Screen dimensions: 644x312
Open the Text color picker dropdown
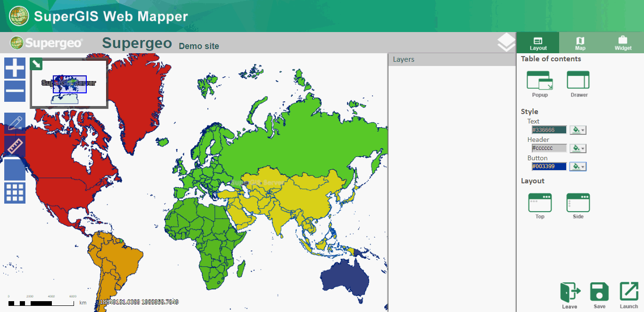[x=578, y=130]
